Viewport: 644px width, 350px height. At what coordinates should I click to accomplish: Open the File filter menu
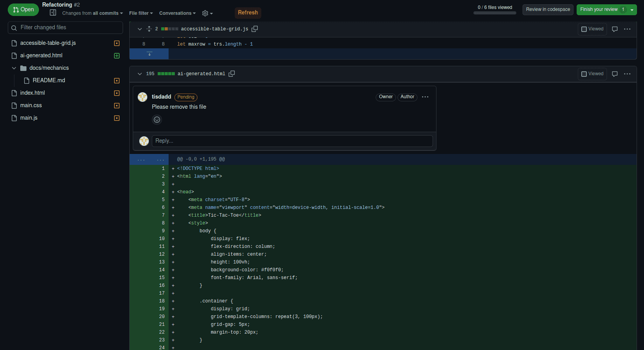(x=141, y=13)
